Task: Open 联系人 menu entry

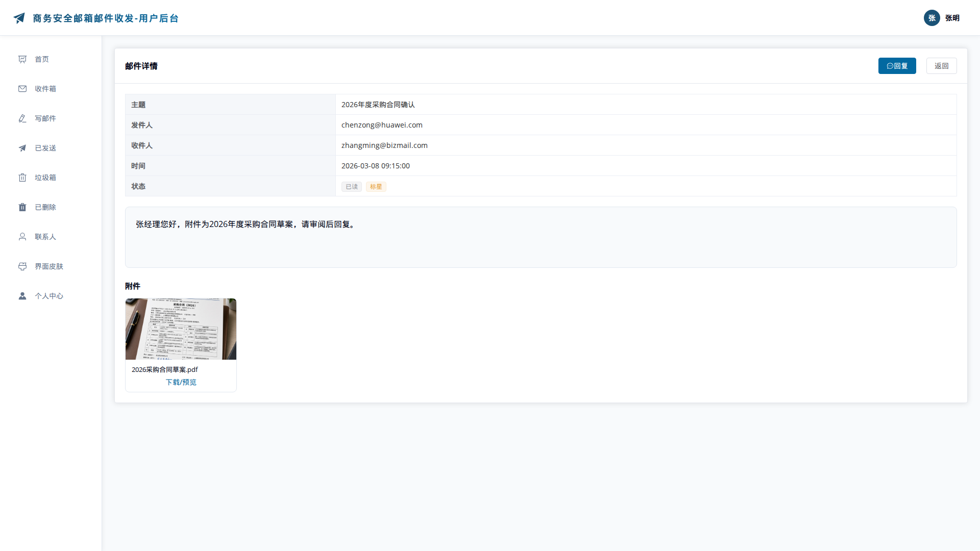Action: [51, 237]
